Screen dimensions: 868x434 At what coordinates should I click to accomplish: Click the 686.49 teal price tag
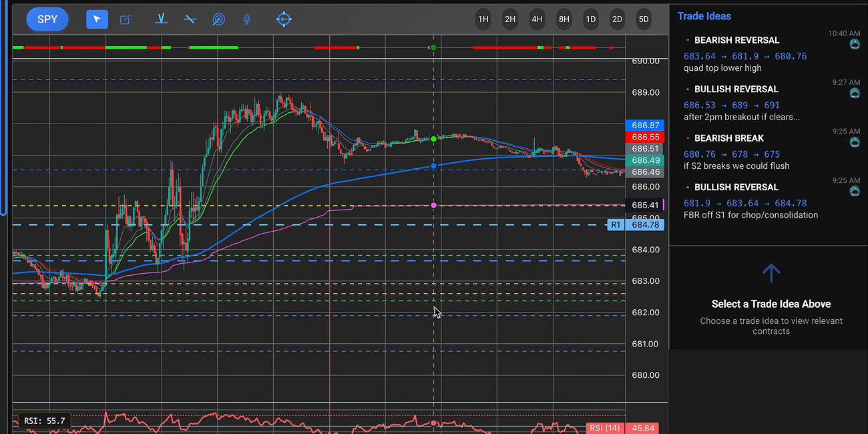[x=646, y=160]
